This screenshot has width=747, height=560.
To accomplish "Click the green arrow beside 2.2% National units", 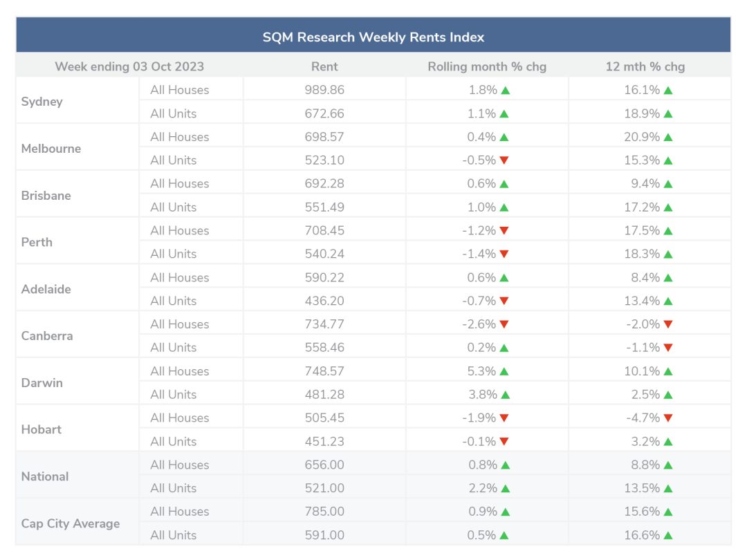I will click(x=506, y=489).
